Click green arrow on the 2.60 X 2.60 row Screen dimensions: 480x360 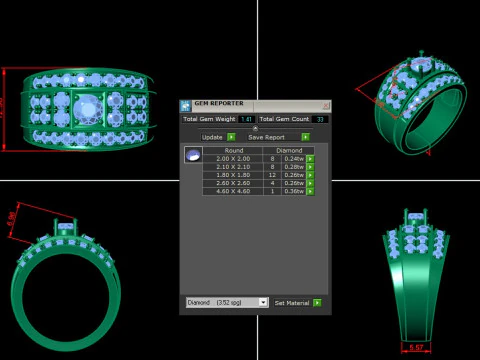click(x=310, y=183)
